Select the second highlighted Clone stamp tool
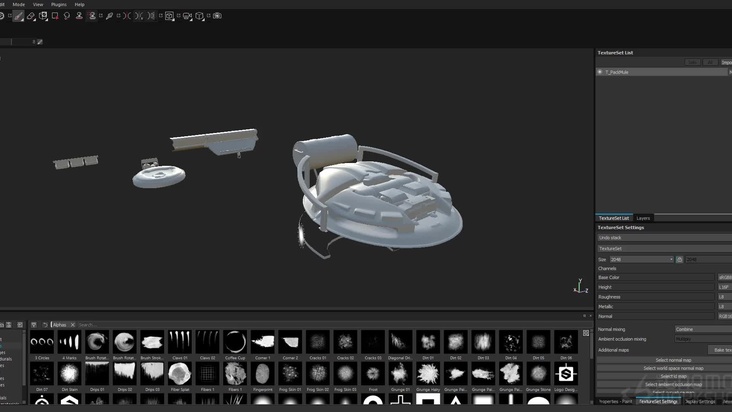 [92, 16]
